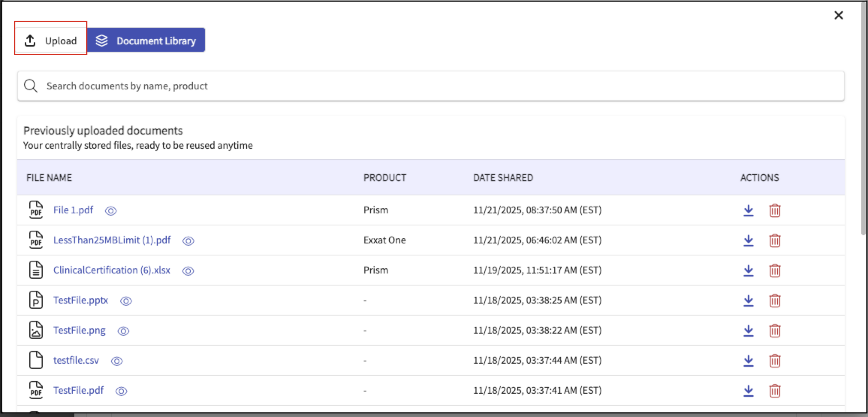Delete ClinicalCertification (6).xlsx

coord(775,270)
